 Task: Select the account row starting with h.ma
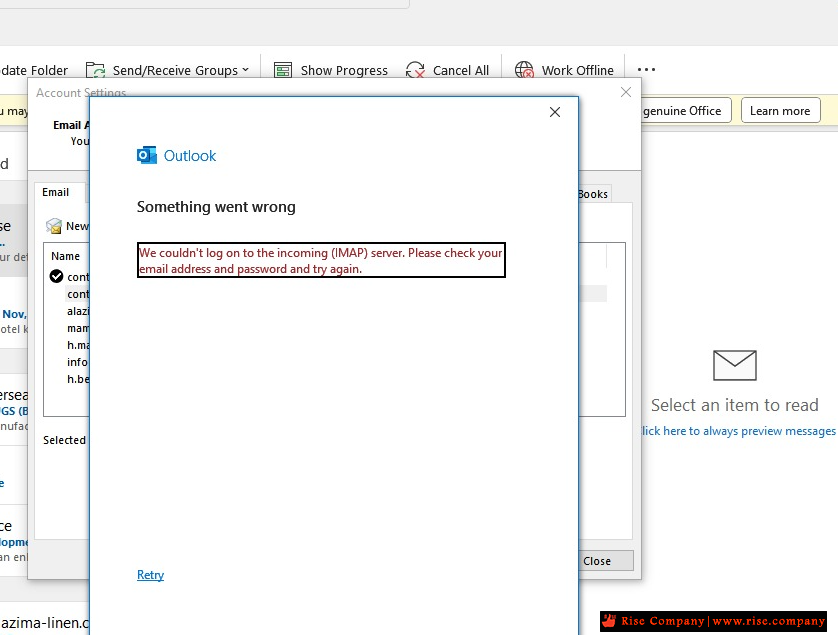coord(78,345)
